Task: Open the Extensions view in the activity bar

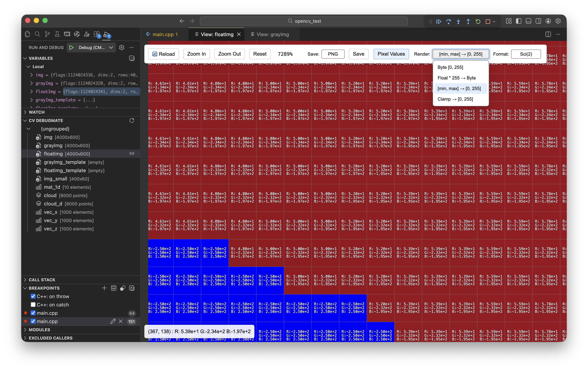Action: pos(96,34)
